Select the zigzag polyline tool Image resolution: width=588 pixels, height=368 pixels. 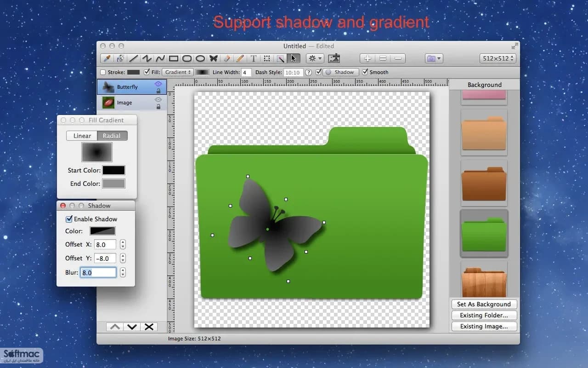click(147, 58)
